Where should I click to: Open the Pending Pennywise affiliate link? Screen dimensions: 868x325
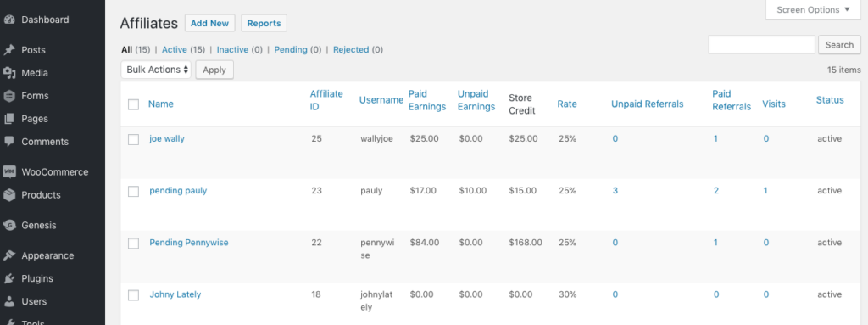point(189,243)
